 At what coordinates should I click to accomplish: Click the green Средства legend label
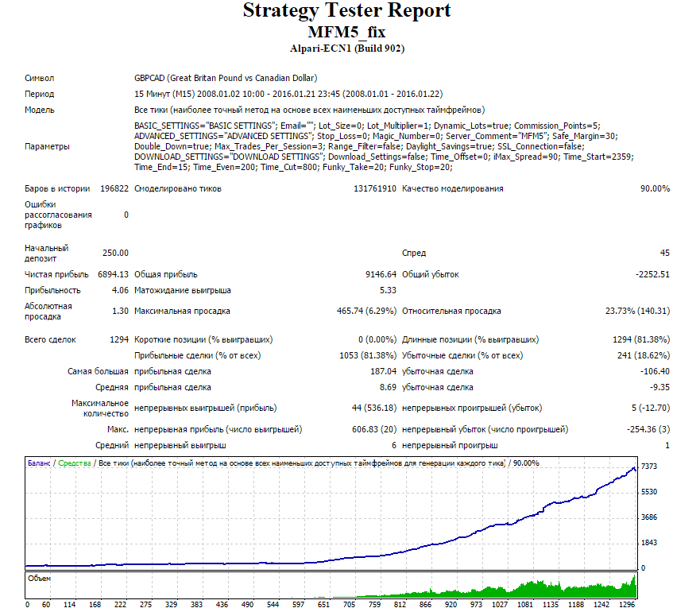(x=75, y=463)
